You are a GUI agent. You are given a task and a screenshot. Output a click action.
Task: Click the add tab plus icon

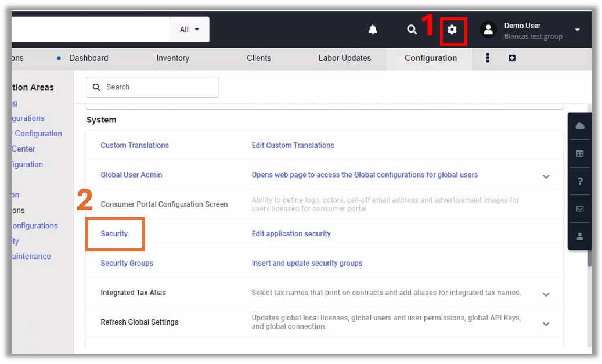click(x=511, y=58)
